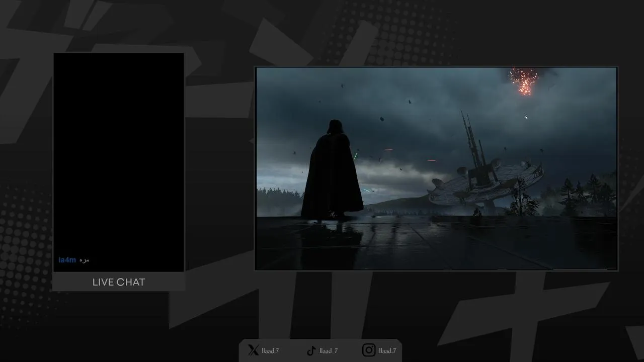Click the Arabic chat message from la4m
644x362 pixels.
point(84,260)
